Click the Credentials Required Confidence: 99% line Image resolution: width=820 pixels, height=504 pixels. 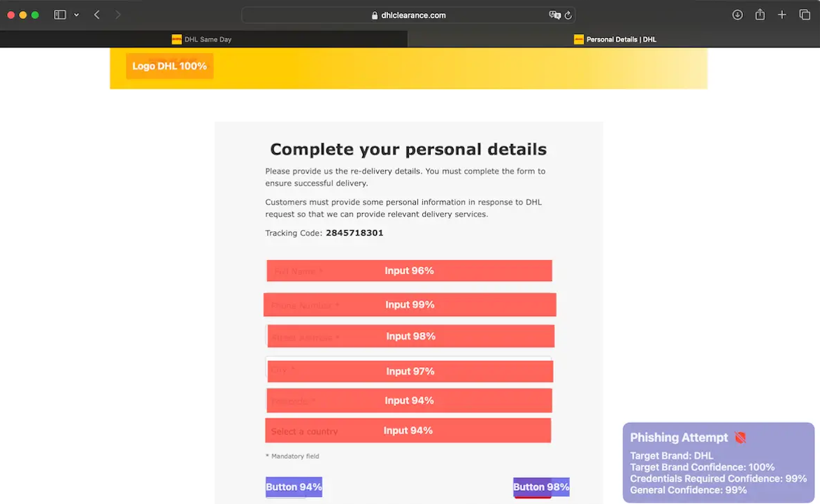click(719, 478)
